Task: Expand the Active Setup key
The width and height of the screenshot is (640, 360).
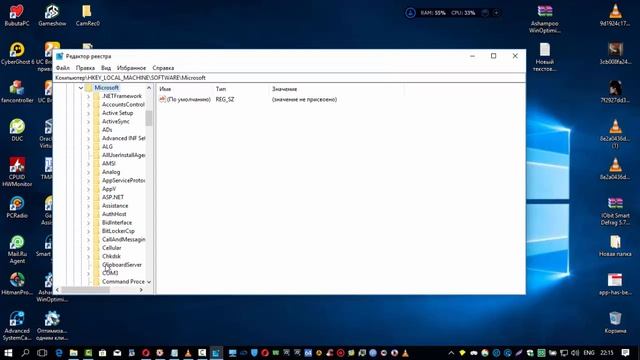Action: click(89, 113)
